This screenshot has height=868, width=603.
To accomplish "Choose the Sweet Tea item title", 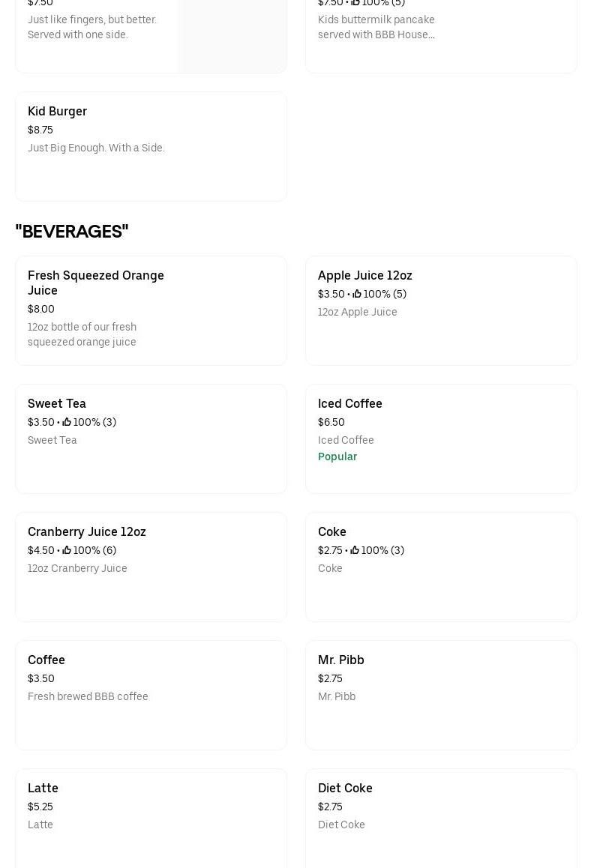I will point(57,403).
